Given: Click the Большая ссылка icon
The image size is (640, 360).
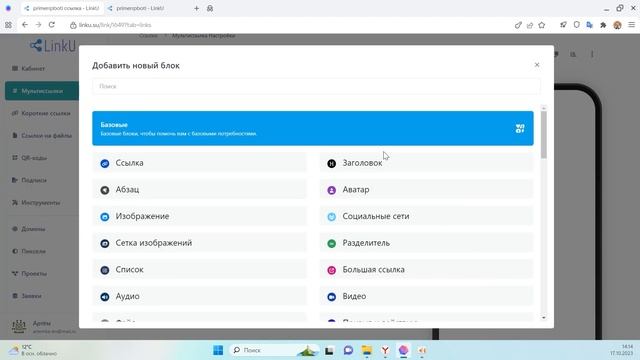Looking at the screenshot, I should [x=331, y=270].
